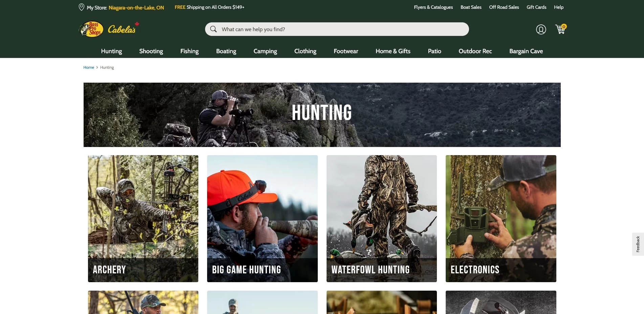The image size is (644, 314).
Task: Open the account profile icon
Action: pos(541,29)
